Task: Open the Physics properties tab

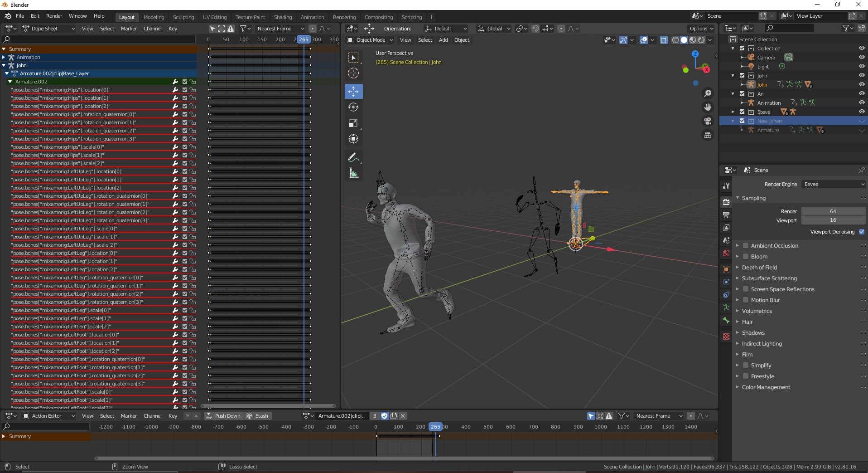Action: tap(726, 282)
